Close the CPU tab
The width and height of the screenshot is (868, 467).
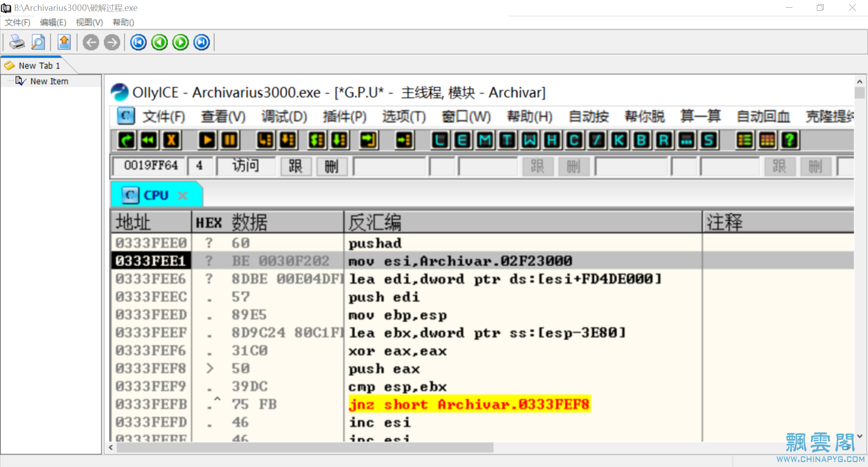tap(183, 195)
